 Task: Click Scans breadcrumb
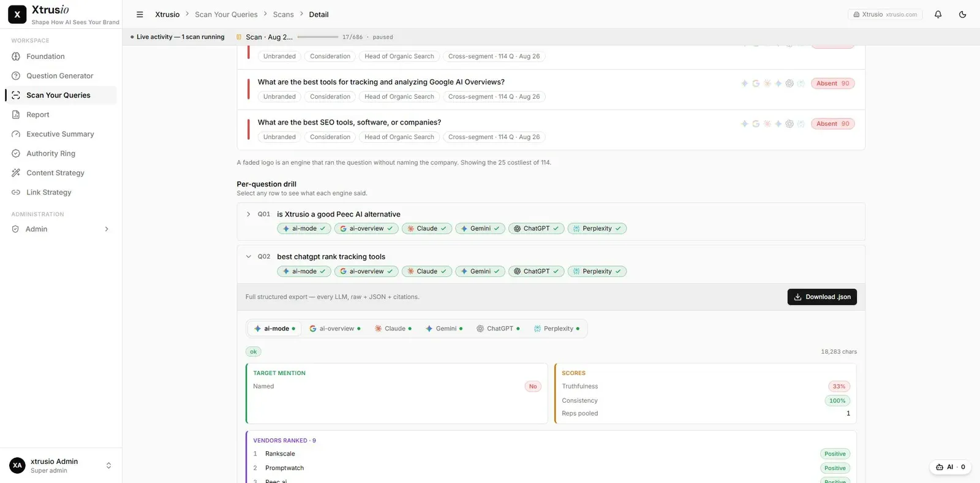(x=283, y=15)
